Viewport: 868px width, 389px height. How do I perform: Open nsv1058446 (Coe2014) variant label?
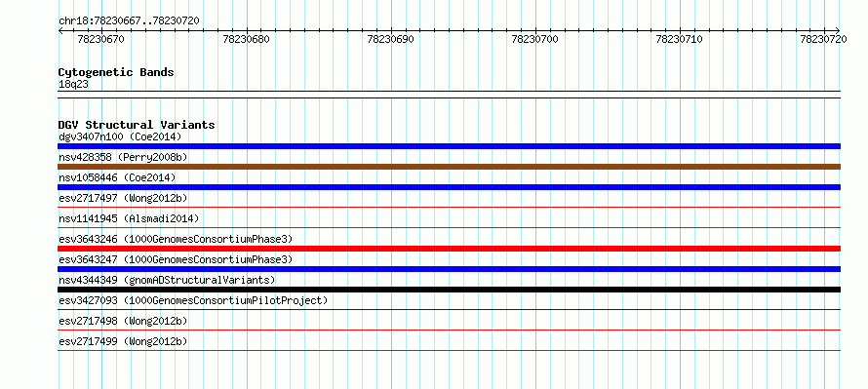pos(117,177)
